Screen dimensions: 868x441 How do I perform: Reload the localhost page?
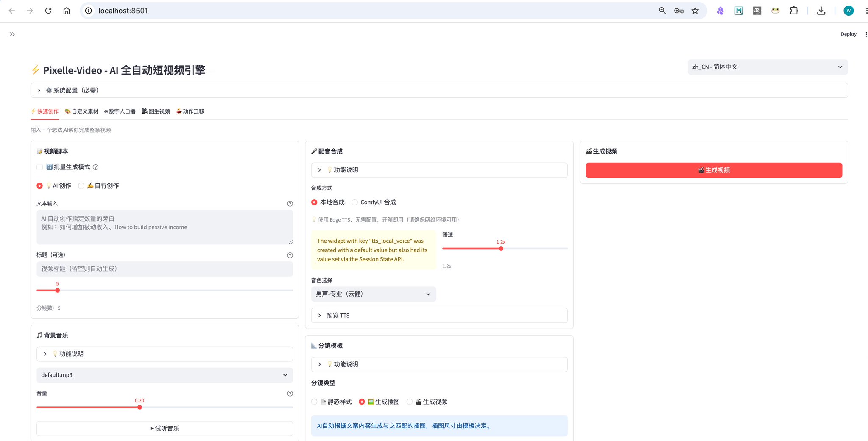(x=48, y=11)
